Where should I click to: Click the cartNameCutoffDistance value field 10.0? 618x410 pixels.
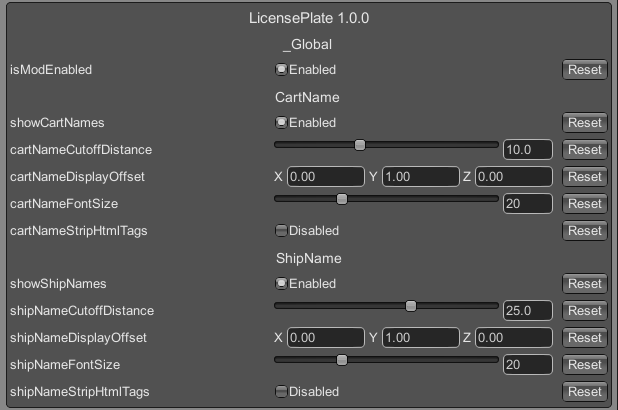[528, 150]
